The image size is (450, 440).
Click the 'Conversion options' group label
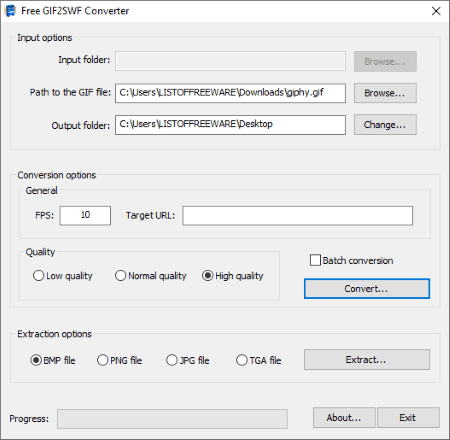click(x=57, y=175)
